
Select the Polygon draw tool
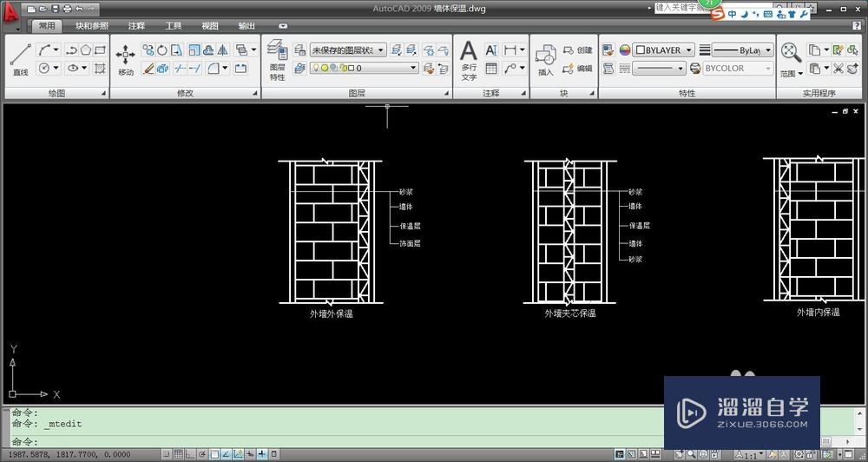[x=86, y=49]
